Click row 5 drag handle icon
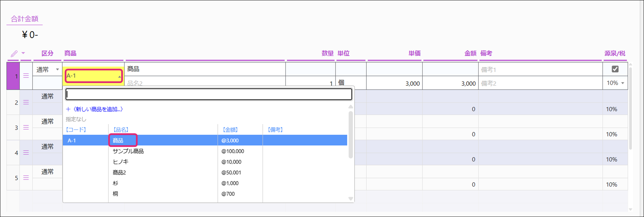The height and width of the screenshot is (217, 644). tap(26, 178)
